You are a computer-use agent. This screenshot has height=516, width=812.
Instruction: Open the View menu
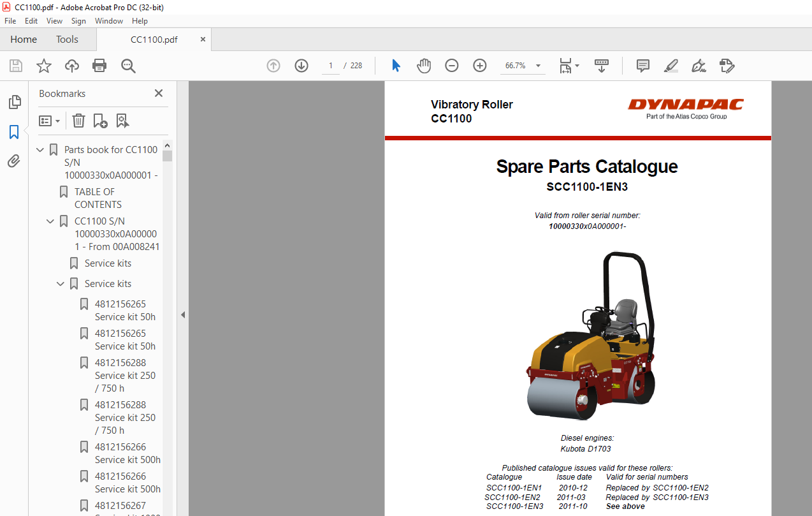(54, 21)
